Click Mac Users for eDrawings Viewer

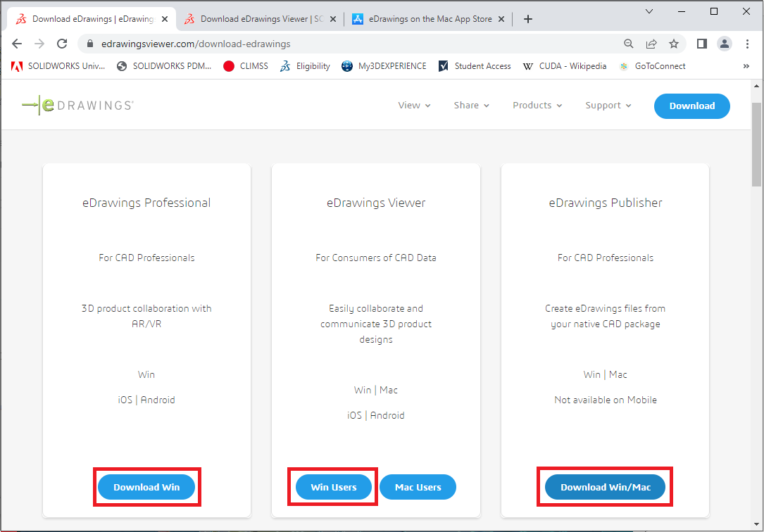point(418,487)
